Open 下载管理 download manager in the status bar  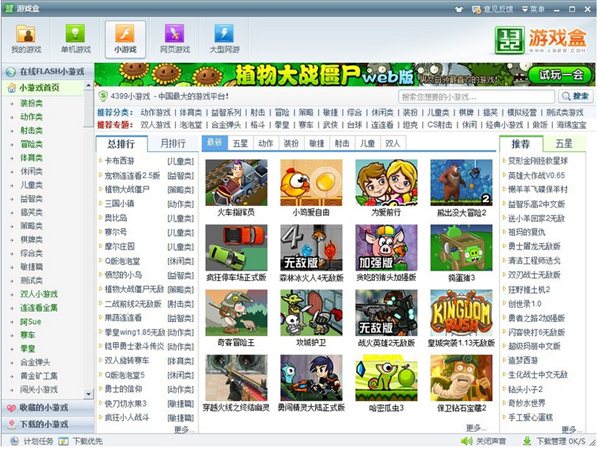[554, 441]
